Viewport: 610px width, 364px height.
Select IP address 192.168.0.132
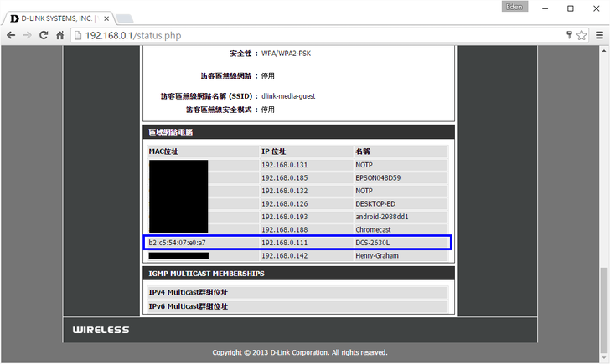[284, 191]
